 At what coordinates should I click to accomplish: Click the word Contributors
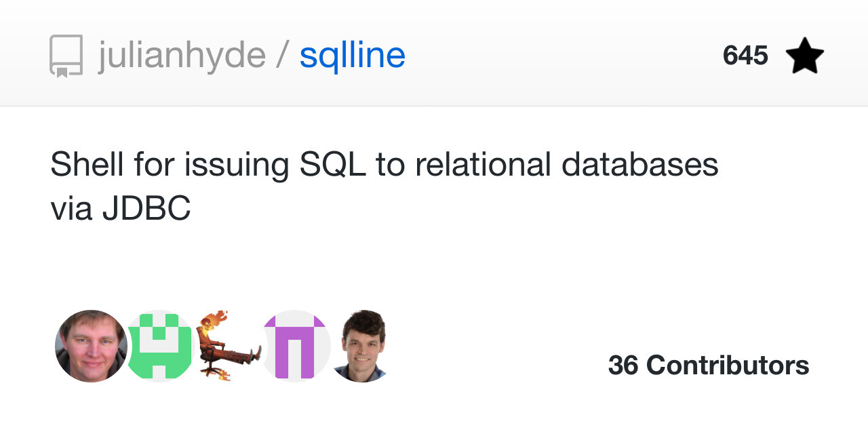(x=728, y=366)
